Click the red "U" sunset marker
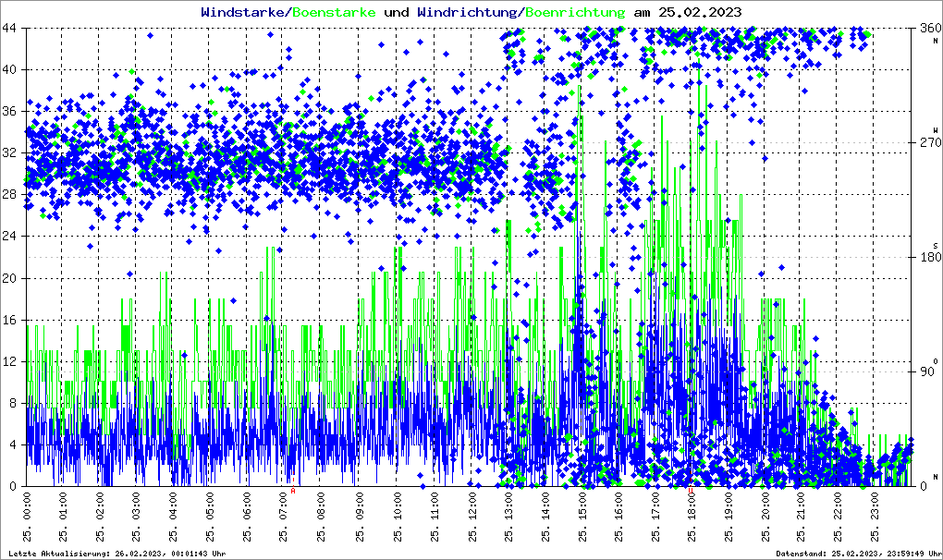This screenshot has width=943, height=560. point(691,491)
